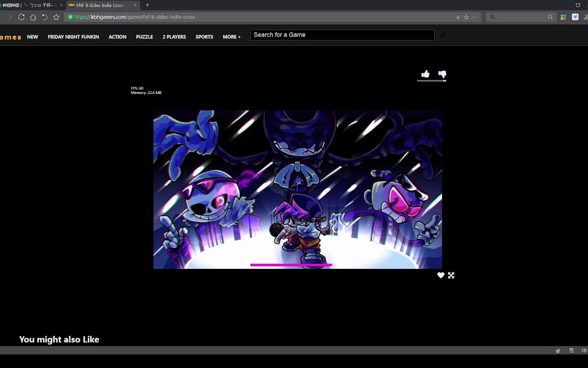The width and height of the screenshot is (588, 368).
Task: Click the kbhgames address URL
Action: coord(135,17)
